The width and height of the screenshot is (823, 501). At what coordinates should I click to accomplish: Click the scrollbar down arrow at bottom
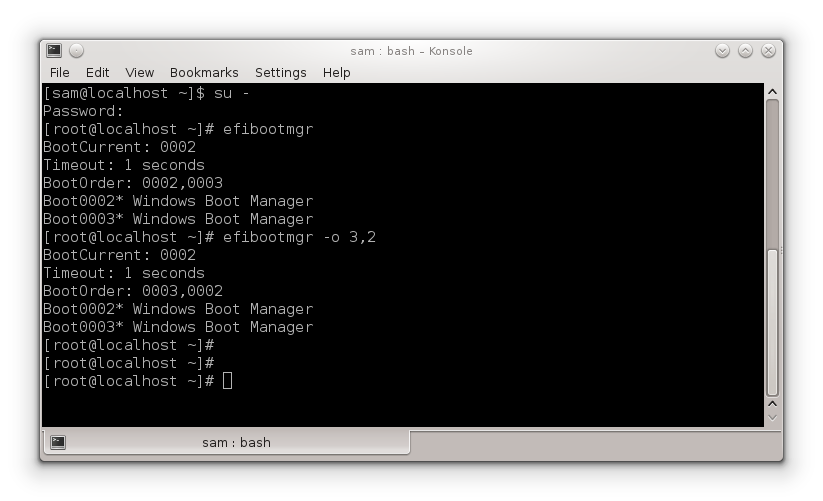(x=772, y=418)
